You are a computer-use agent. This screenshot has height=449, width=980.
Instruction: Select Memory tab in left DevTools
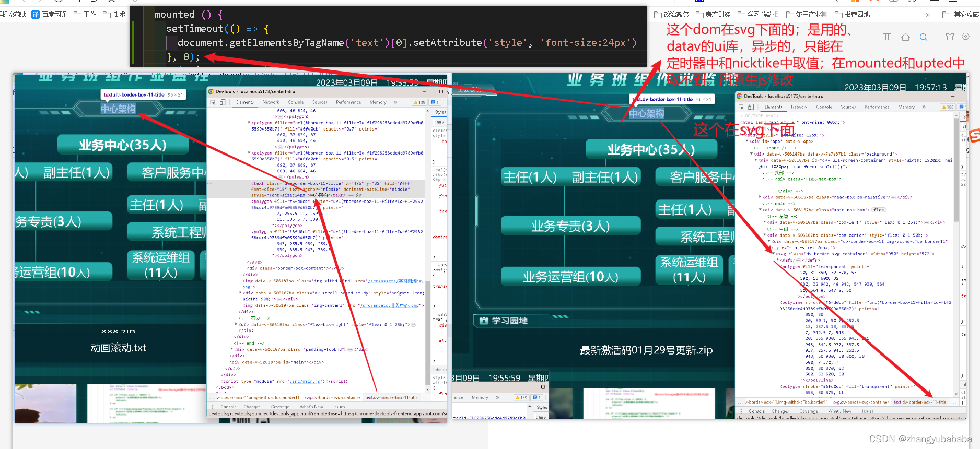(x=378, y=102)
